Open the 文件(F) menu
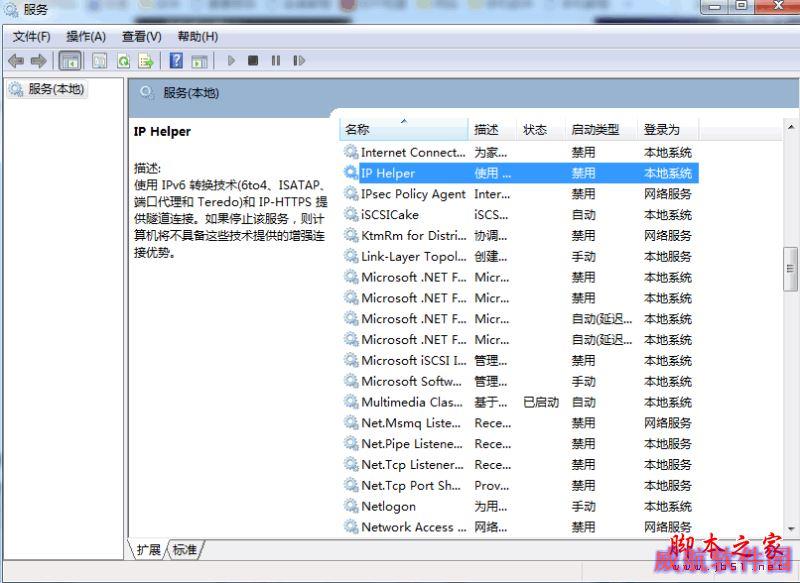Viewport: 800px width, 583px height. (x=32, y=37)
